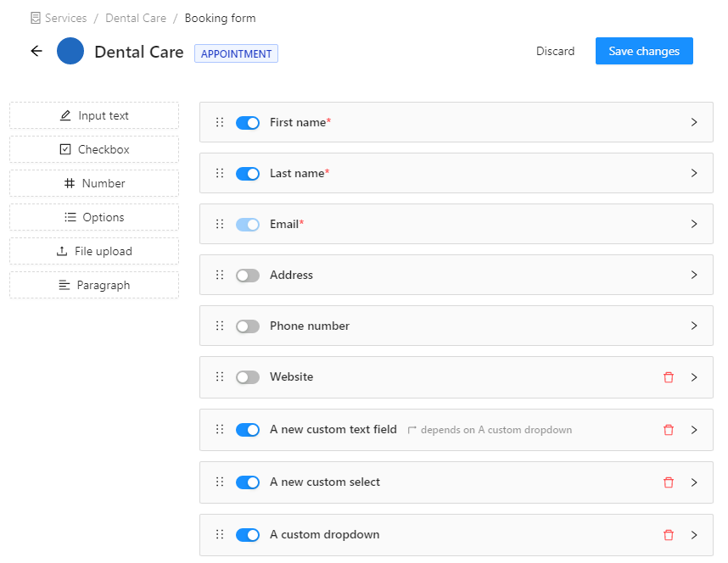Click the Save changes button
The height and width of the screenshot is (563, 728).
click(644, 51)
